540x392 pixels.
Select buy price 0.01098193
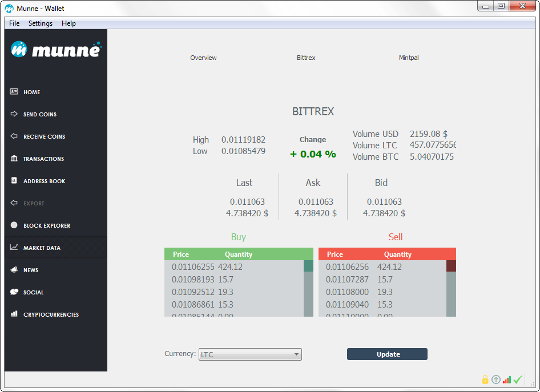(193, 280)
